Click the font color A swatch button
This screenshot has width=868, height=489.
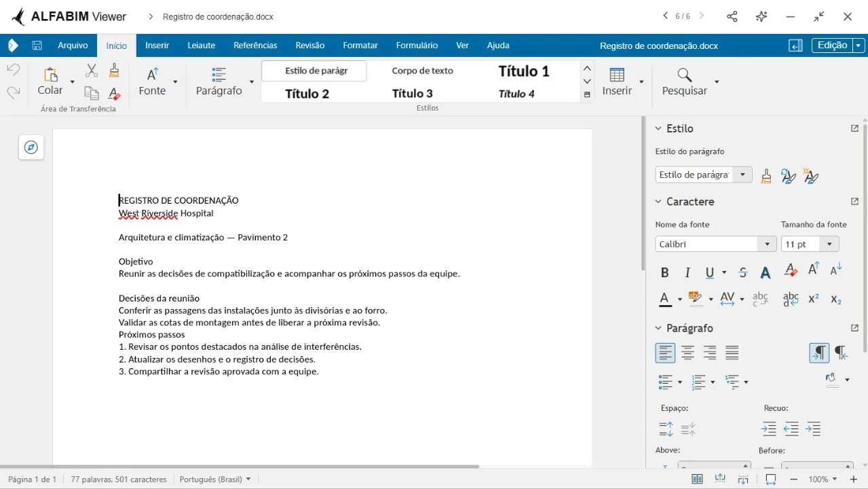pyautogui.click(x=665, y=299)
